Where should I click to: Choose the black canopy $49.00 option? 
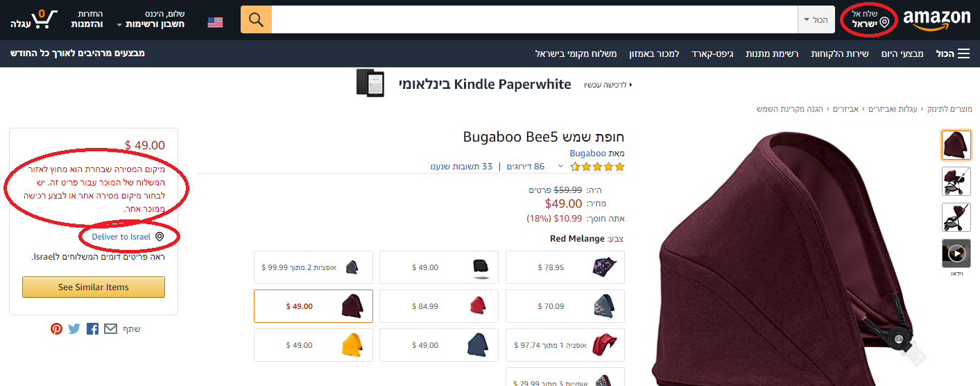click(x=439, y=267)
